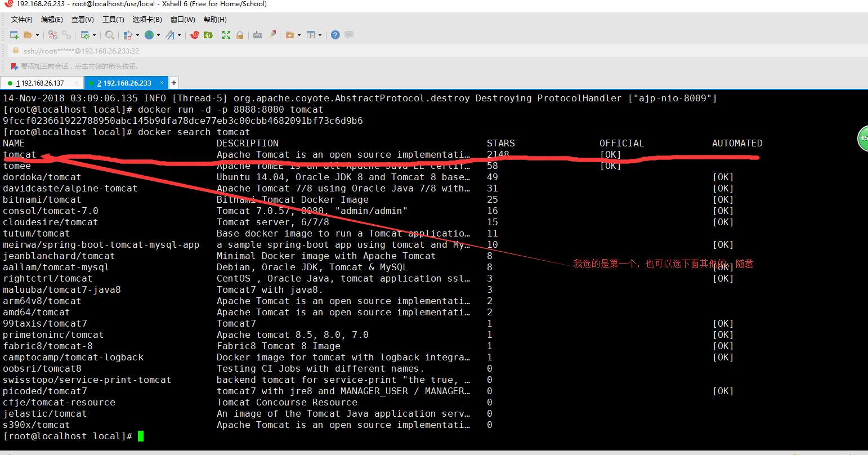Click 's390x/tomcat' row name
Viewport: 868px width, 455px height.
[37, 425]
